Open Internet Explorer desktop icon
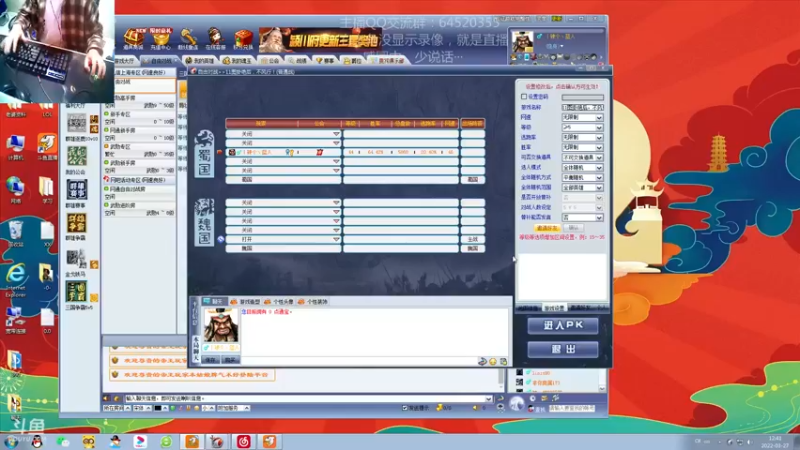 [16, 280]
